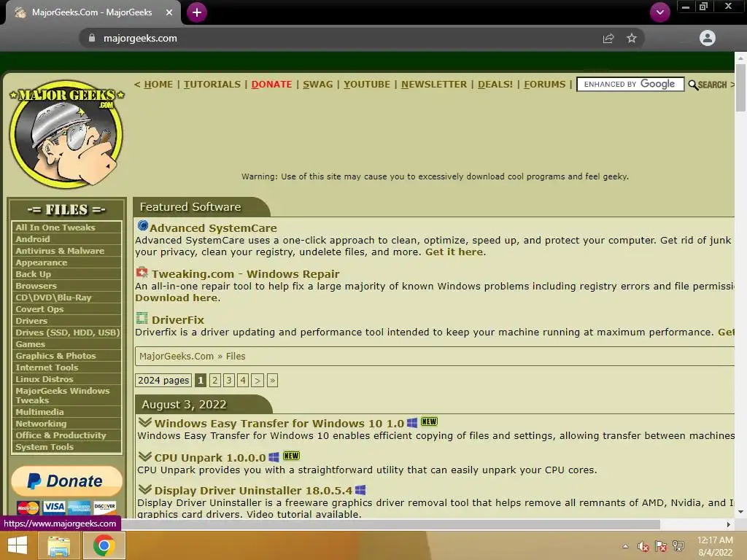Open the red DONATE navigation link
Viewport: 747px width, 560px height.
pos(271,85)
